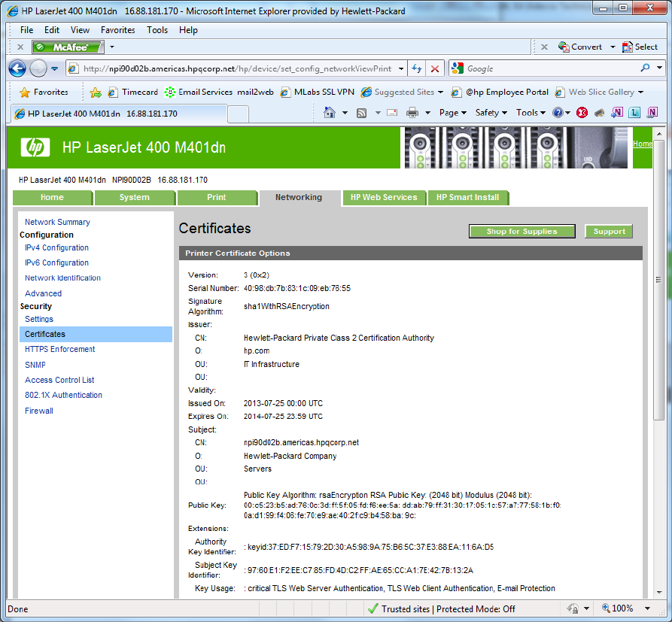Click the Support button
Viewport: 672px width, 622px height.
[609, 232]
